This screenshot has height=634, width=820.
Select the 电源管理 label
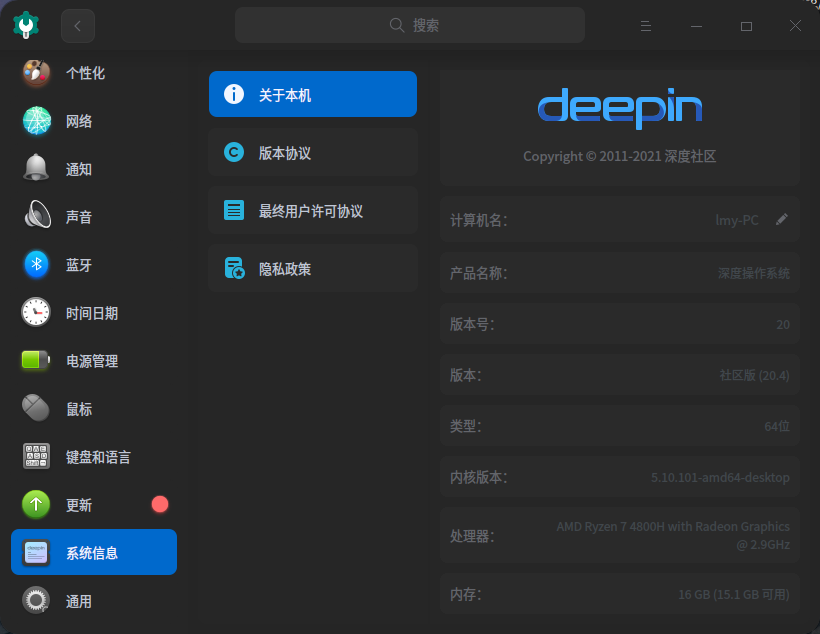point(92,361)
